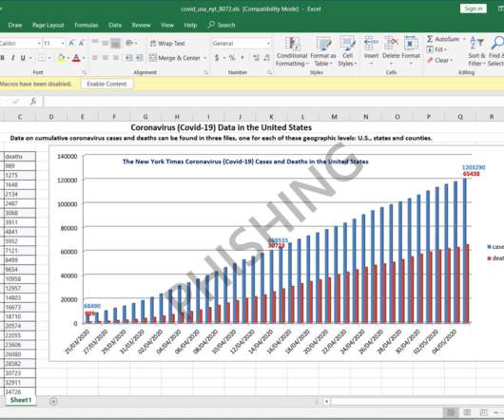Click the Delete cells button
Viewport: 504px width, 420px height.
(391, 51)
